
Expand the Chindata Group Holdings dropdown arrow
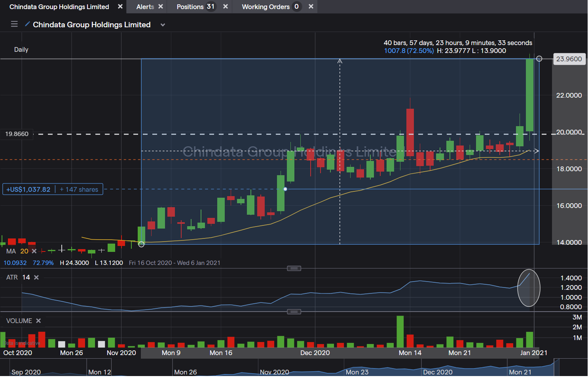tap(163, 25)
